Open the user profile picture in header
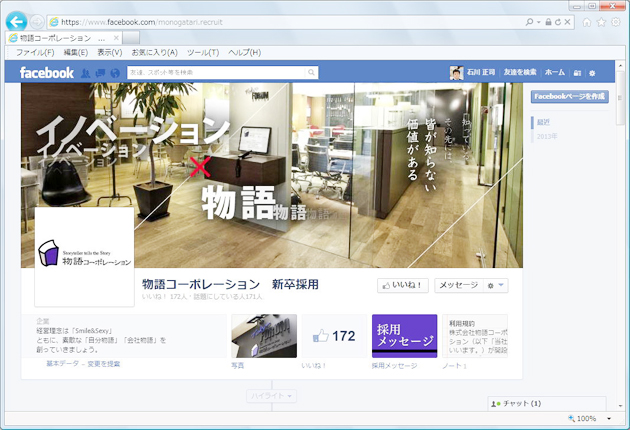The width and height of the screenshot is (630, 430). 456,73
